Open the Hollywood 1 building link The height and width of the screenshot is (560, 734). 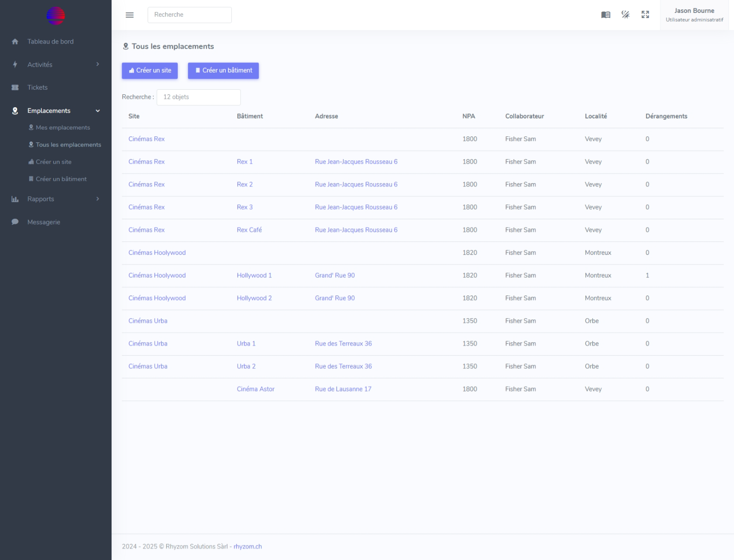coord(254,276)
